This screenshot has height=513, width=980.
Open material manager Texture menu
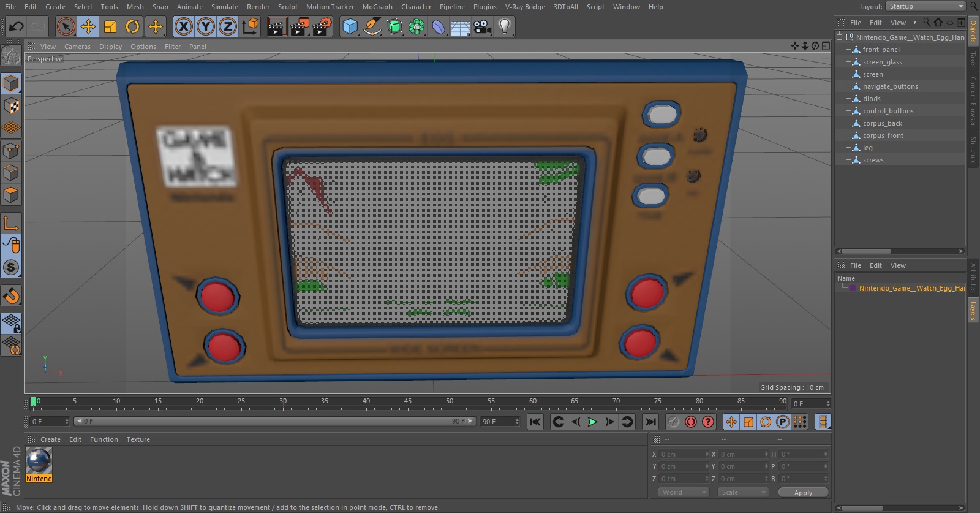coord(138,439)
